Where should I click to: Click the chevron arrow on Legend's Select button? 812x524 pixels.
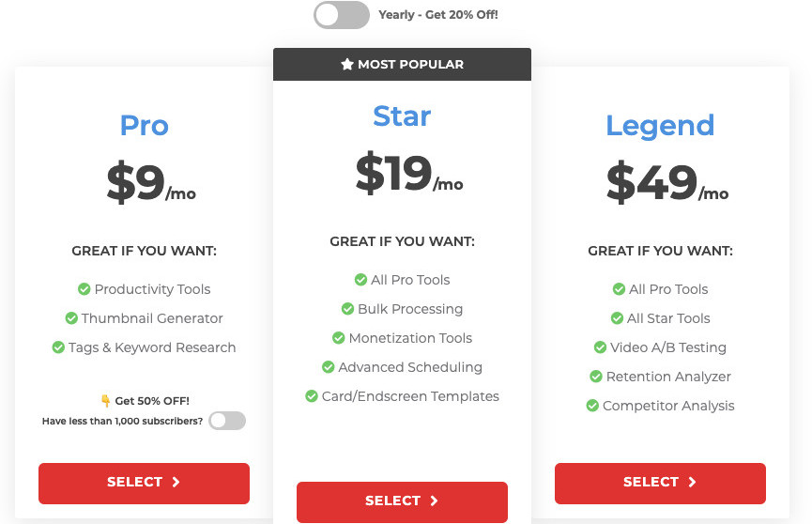[x=692, y=482]
